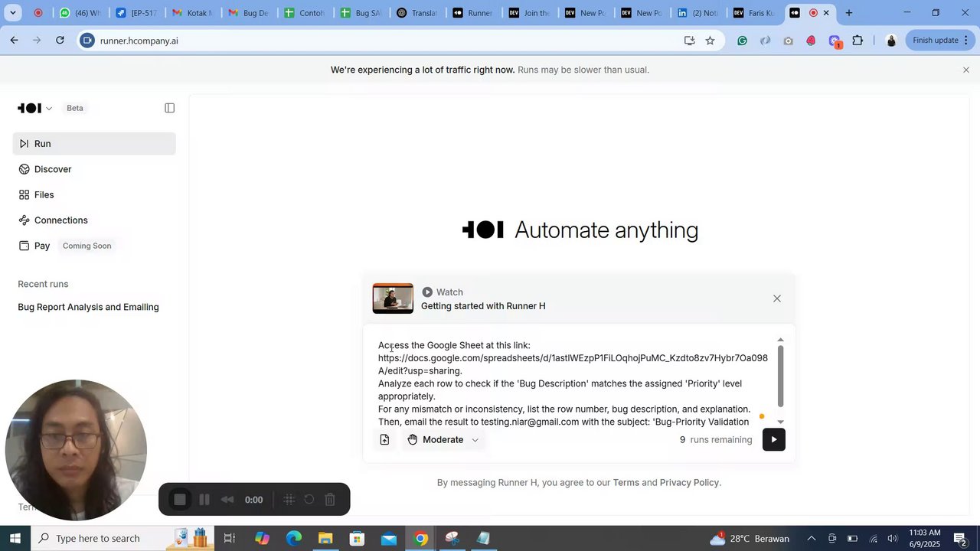Bookmark this page with the star icon
This screenshot has width=980, height=551.
click(x=710, y=41)
